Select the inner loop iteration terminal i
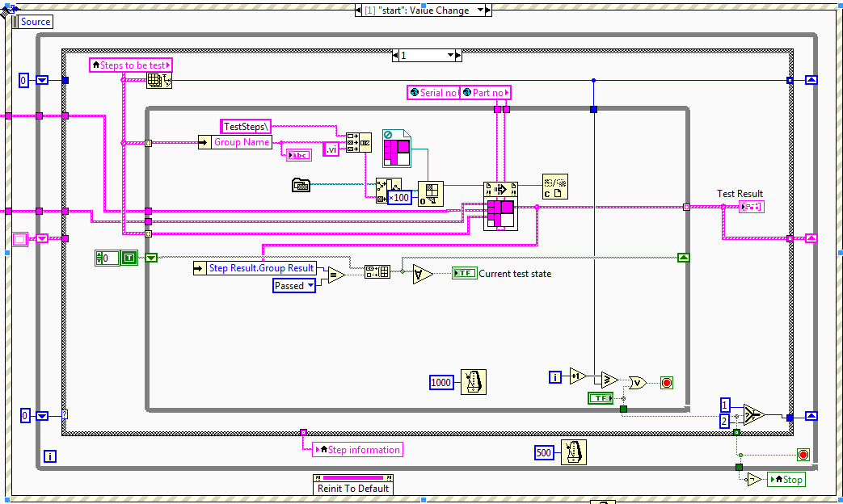The width and height of the screenshot is (843, 504). tap(555, 376)
